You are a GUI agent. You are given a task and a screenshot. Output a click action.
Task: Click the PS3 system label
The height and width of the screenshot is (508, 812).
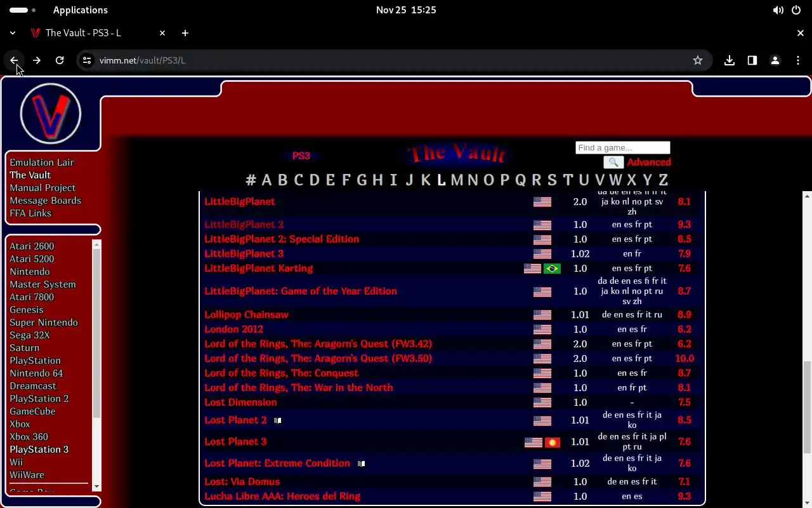(x=301, y=156)
